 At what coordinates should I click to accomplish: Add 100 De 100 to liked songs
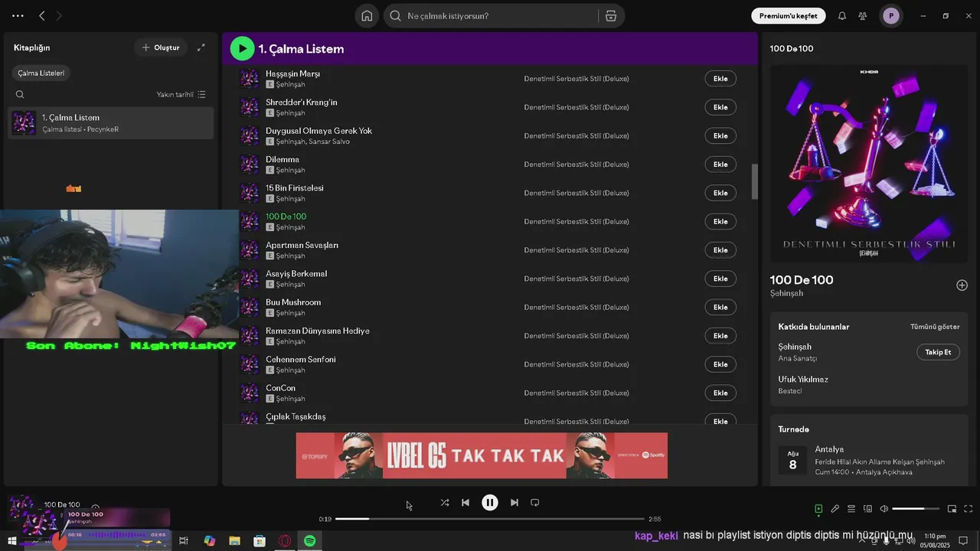[x=962, y=285]
